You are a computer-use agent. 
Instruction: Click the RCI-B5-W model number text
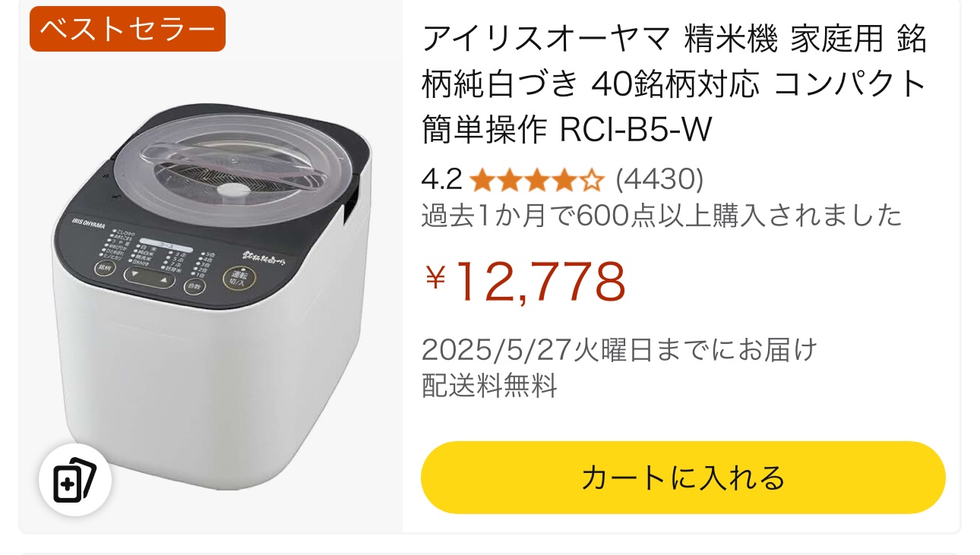click(x=636, y=131)
